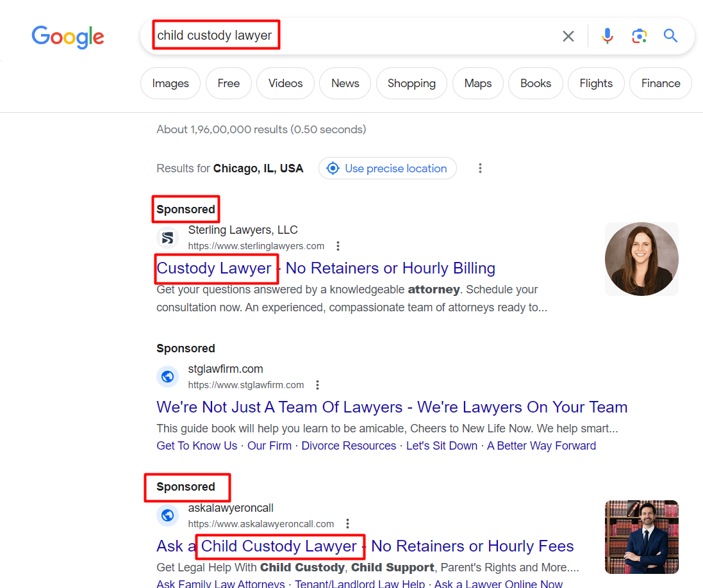
Task: Click the Sterling Lawyers woman portrait thumbnail
Action: [x=641, y=259]
